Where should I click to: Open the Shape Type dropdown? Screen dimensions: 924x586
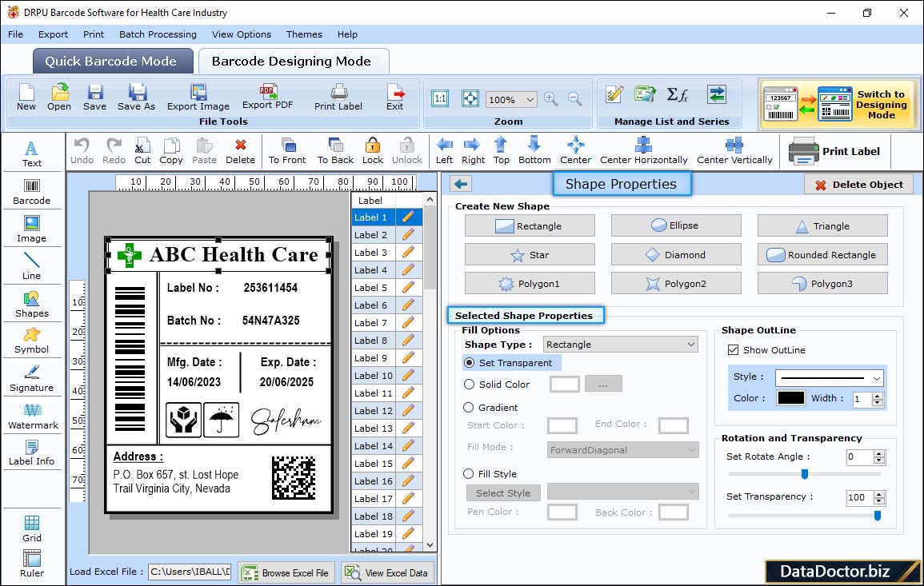pos(690,345)
